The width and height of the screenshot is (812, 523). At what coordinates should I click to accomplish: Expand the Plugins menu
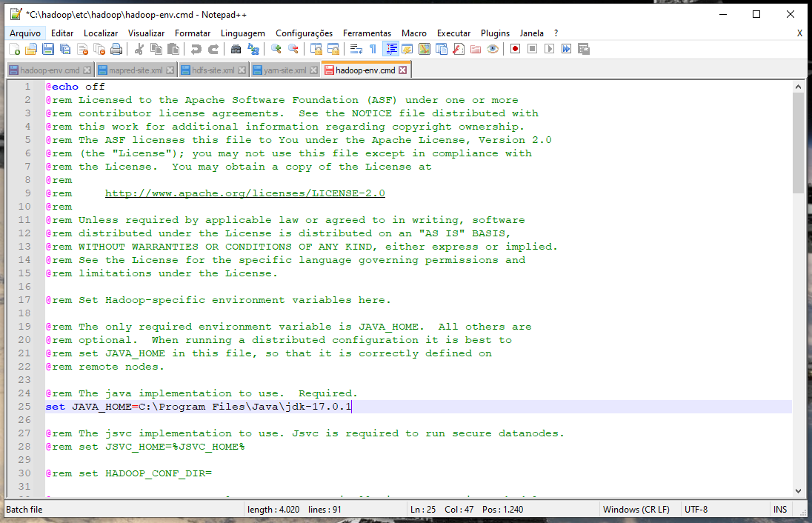pyautogui.click(x=495, y=33)
